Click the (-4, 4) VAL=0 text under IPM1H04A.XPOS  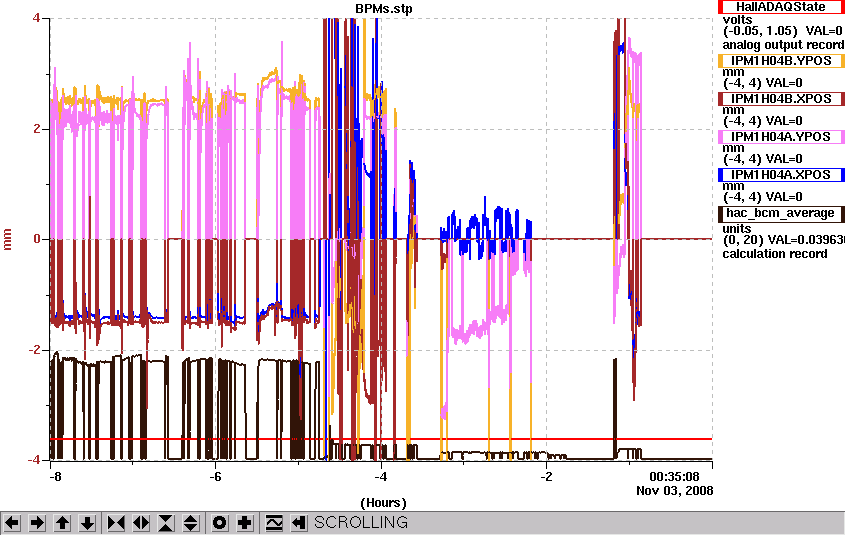[763, 197]
